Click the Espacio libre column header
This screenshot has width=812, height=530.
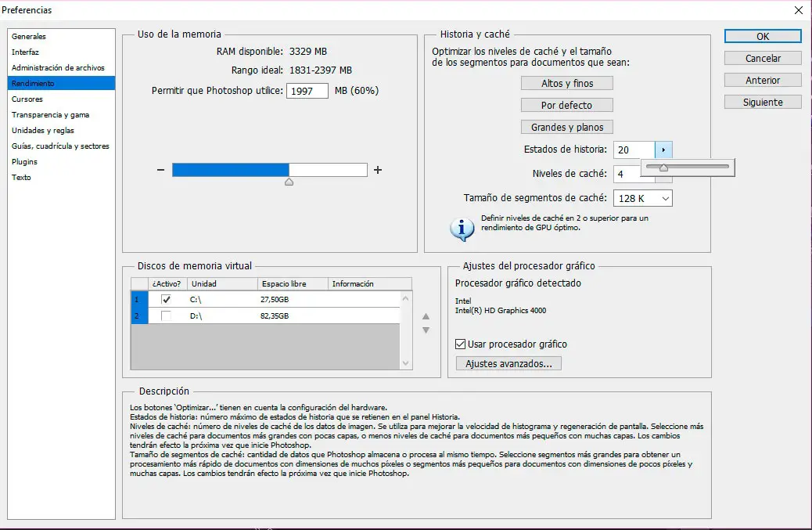coord(293,284)
